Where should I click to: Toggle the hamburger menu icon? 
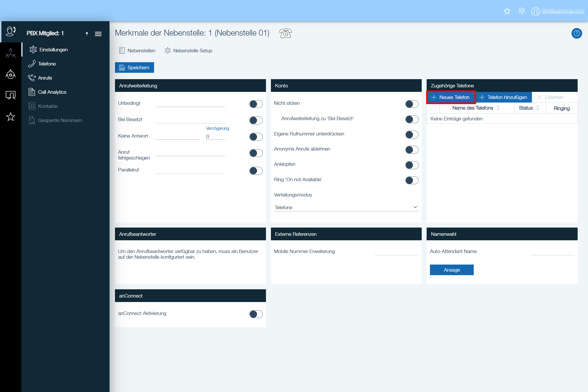click(x=98, y=34)
